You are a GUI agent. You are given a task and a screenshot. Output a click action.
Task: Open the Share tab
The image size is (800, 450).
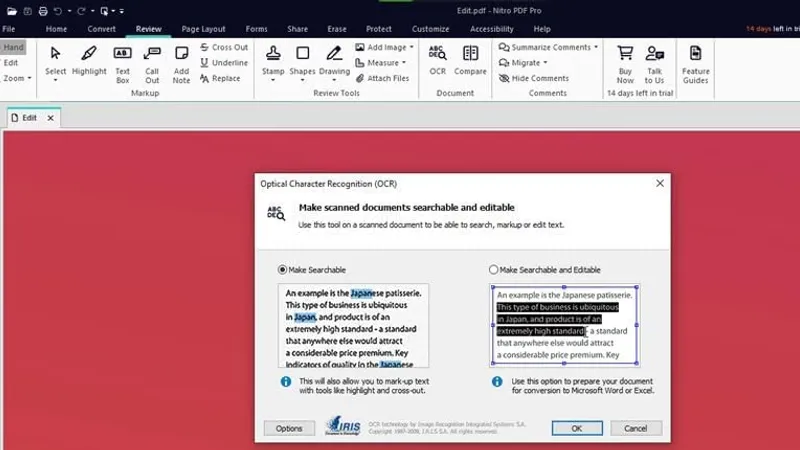tap(297, 29)
